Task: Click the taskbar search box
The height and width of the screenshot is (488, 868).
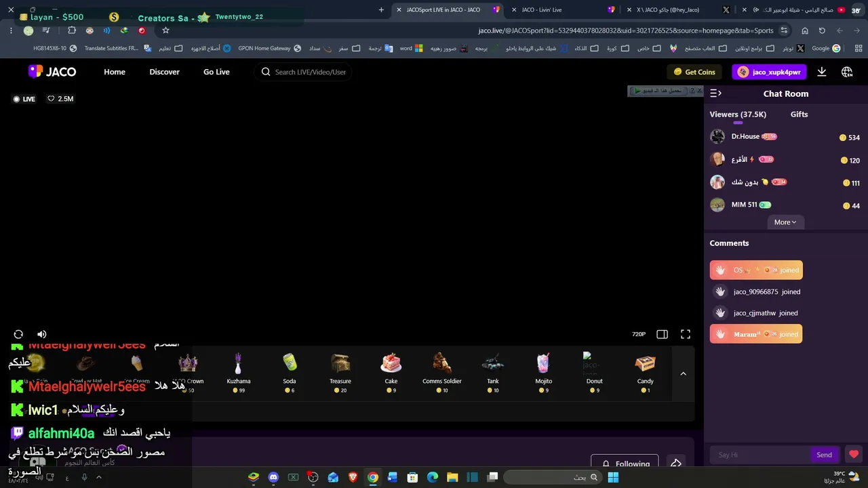Action: pos(551,477)
